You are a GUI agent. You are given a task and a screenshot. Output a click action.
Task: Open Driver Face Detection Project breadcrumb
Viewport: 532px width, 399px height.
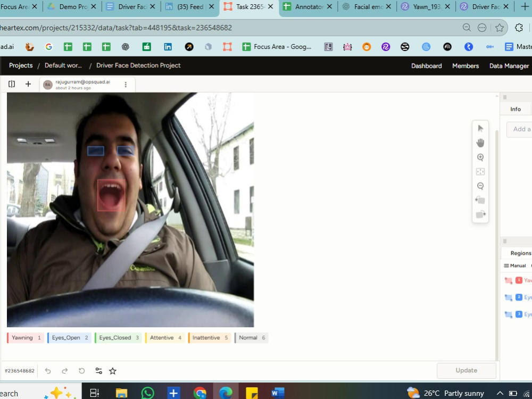tap(138, 65)
